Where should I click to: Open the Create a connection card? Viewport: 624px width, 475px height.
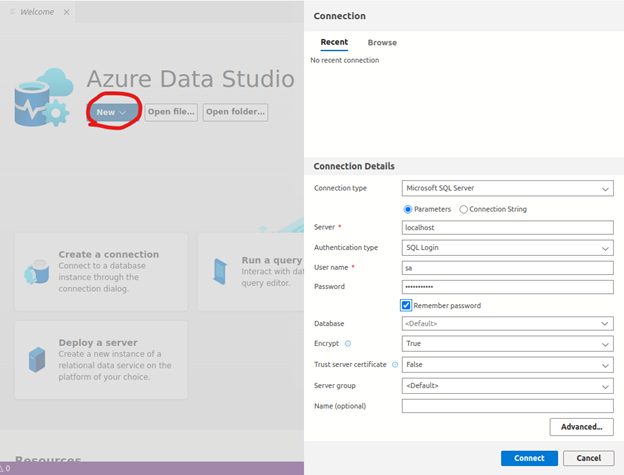tap(101, 272)
